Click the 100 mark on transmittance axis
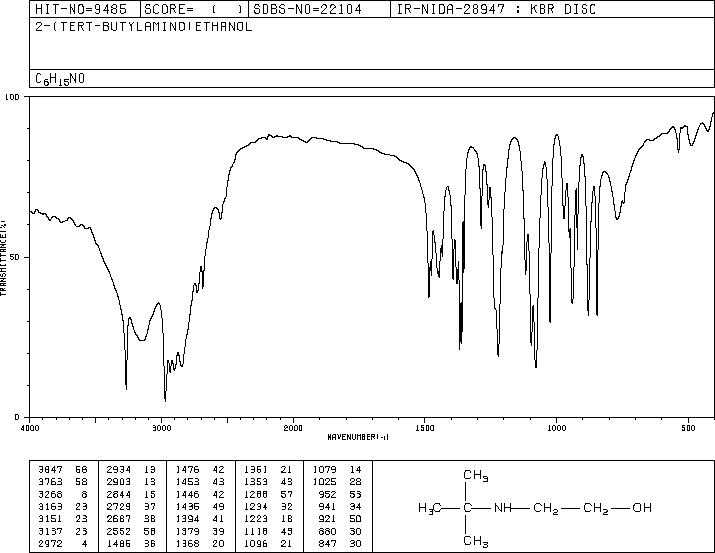 pos(12,97)
